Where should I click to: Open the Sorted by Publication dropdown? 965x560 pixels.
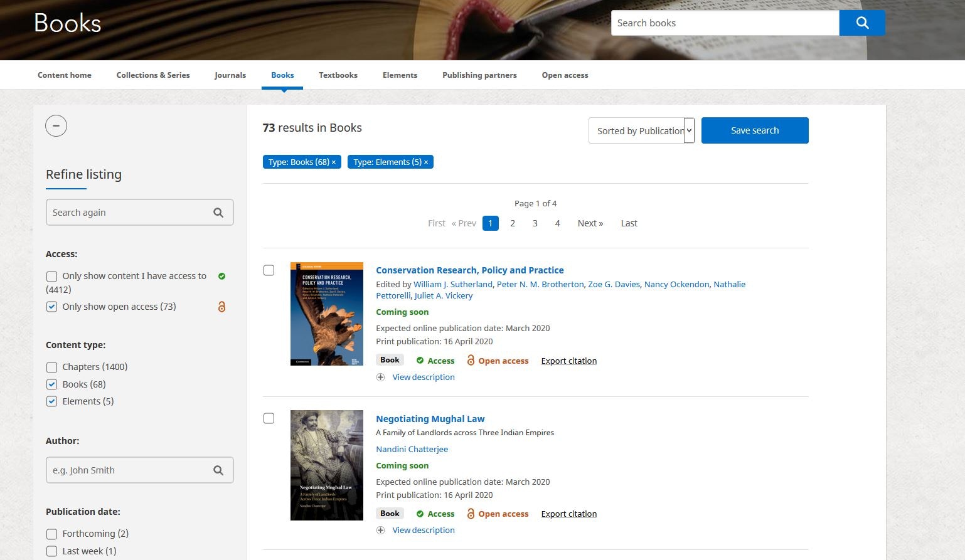pos(641,130)
